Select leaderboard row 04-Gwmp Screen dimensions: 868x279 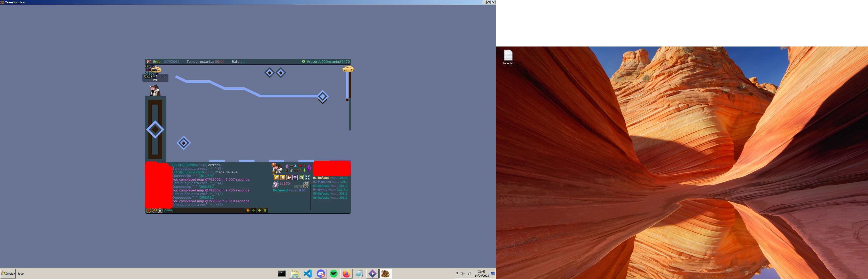point(330,190)
